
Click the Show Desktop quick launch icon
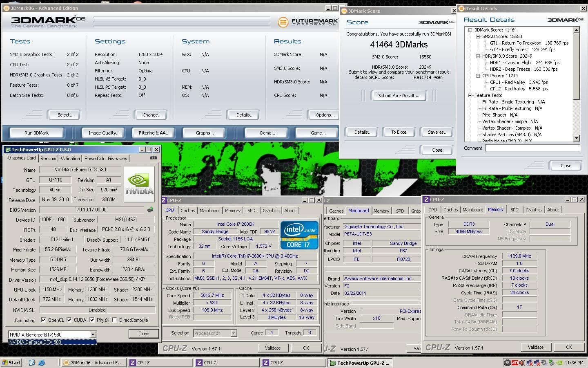[x=32, y=363]
